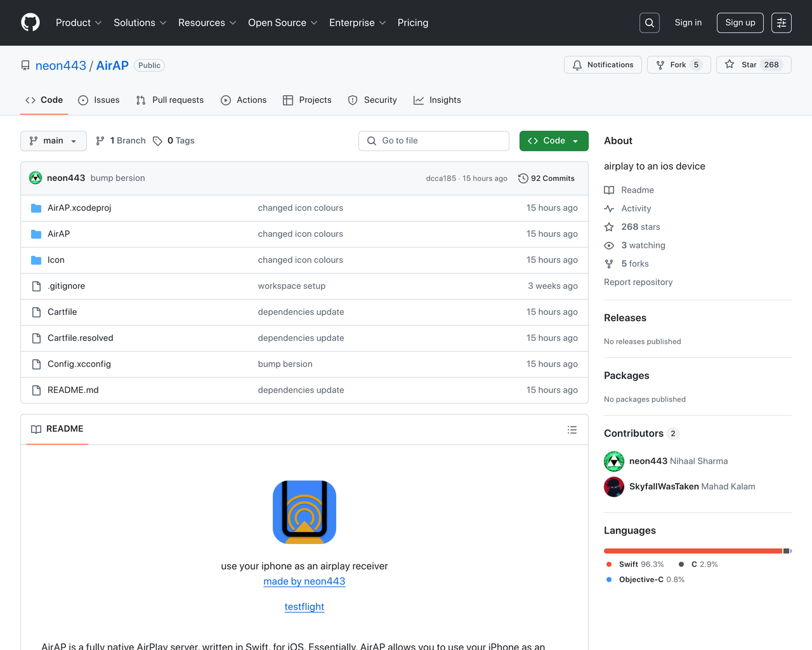
Task: Expand the Enterprise menu
Action: point(358,23)
